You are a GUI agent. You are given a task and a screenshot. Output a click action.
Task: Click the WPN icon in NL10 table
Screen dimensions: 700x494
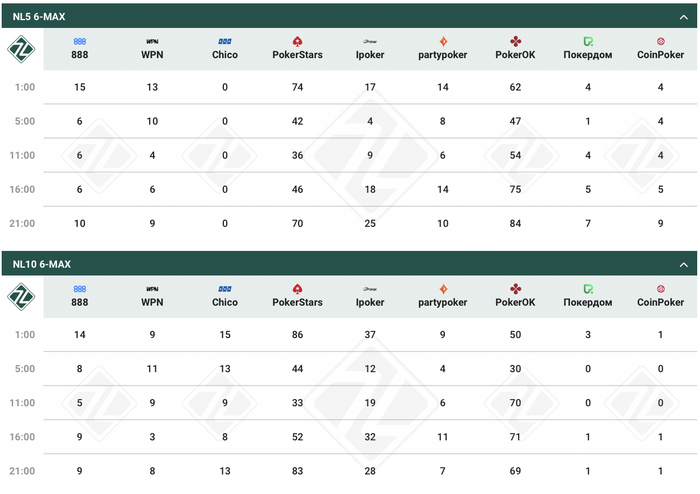coord(152,289)
